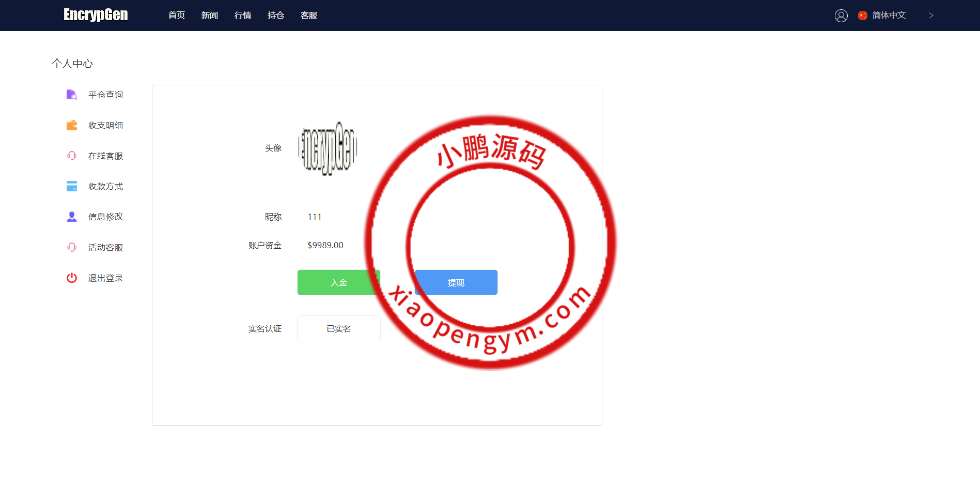Click the blue 提现 withdraw button

point(456,282)
